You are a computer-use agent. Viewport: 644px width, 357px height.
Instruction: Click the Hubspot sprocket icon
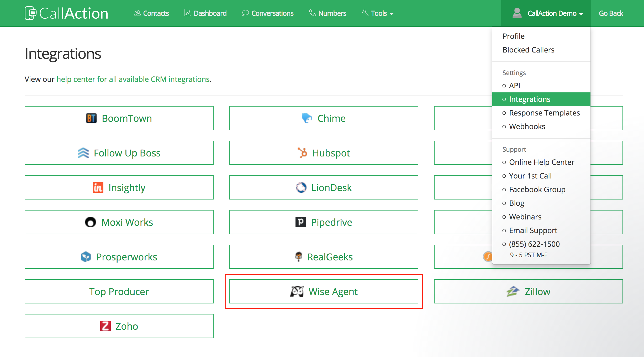click(x=302, y=153)
